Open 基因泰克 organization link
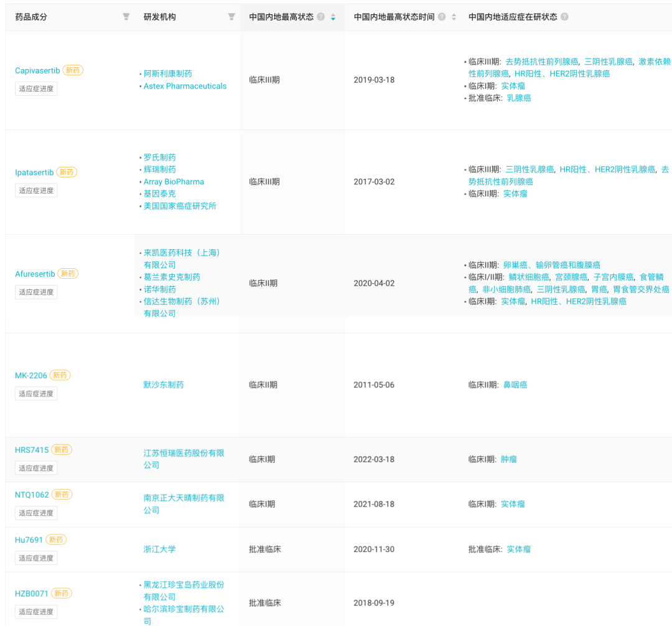The width and height of the screenshot is (672, 626). pyautogui.click(x=159, y=194)
